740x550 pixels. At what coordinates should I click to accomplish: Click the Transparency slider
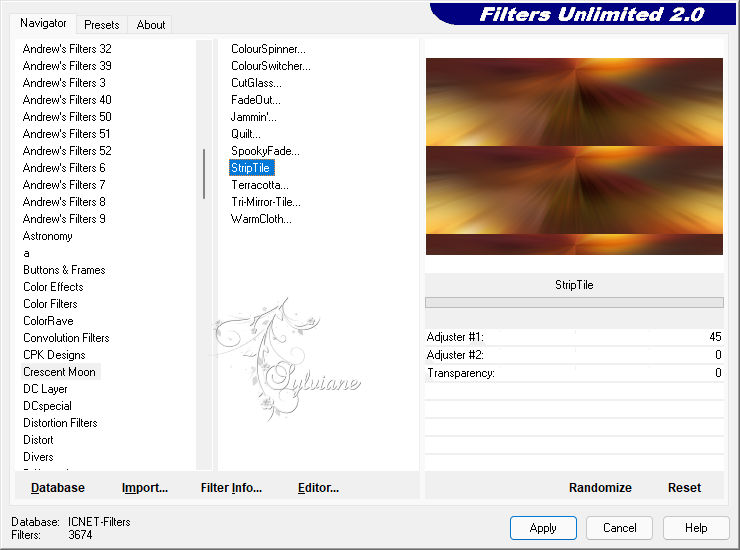point(574,373)
